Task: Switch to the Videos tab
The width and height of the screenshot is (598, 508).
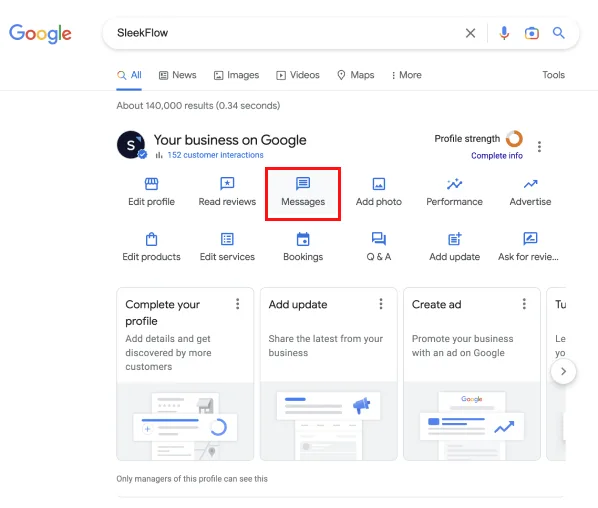Action: point(298,75)
